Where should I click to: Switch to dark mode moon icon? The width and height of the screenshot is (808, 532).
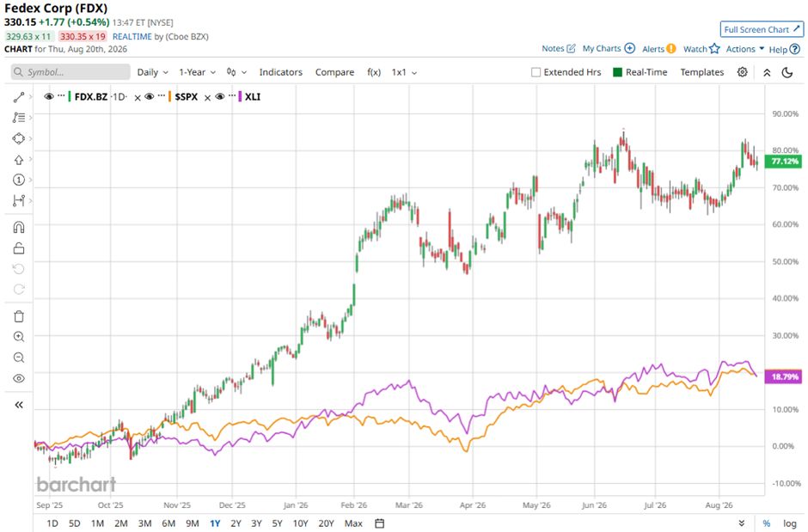click(787, 72)
